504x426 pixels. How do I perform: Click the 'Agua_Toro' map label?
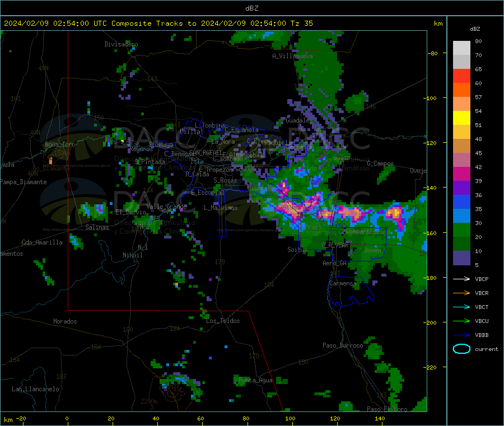[60, 144]
